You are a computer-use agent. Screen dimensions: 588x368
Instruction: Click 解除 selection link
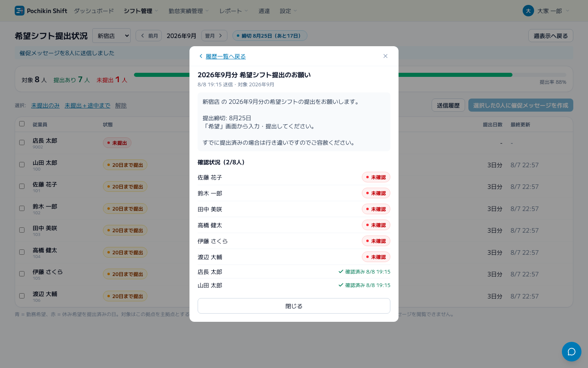[x=121, y=105]
